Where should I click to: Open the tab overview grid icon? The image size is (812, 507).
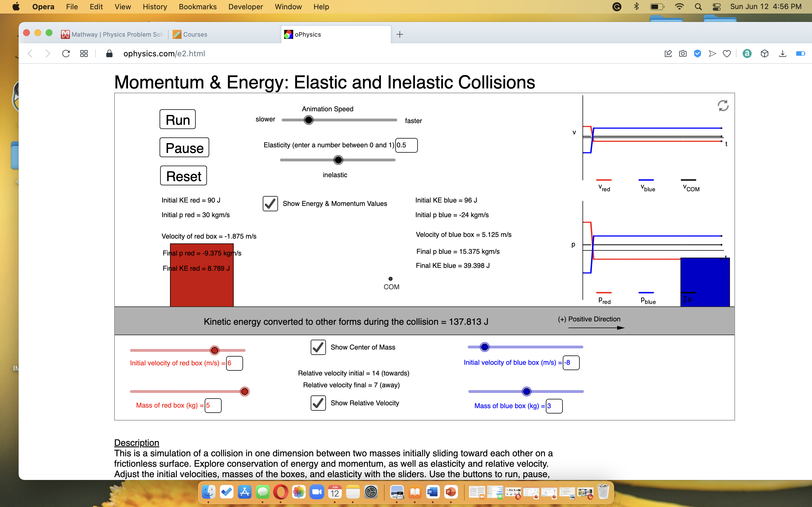(83, 53)
